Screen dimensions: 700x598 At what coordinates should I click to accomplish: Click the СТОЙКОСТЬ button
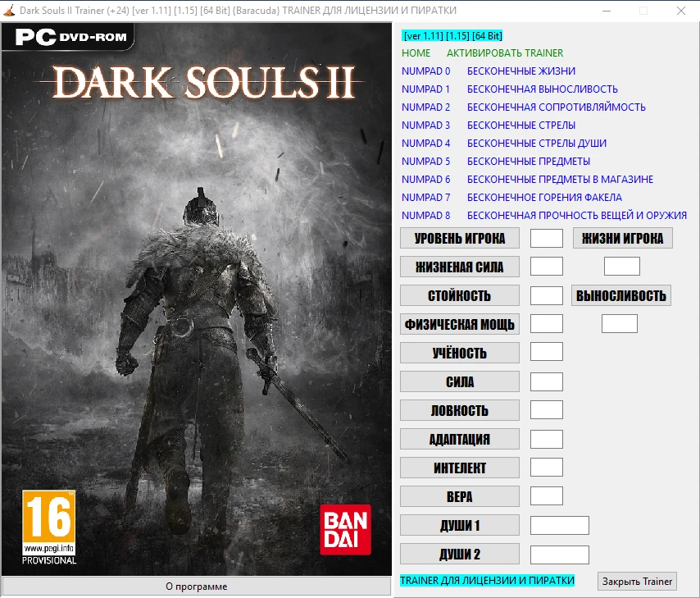[459, 294]
